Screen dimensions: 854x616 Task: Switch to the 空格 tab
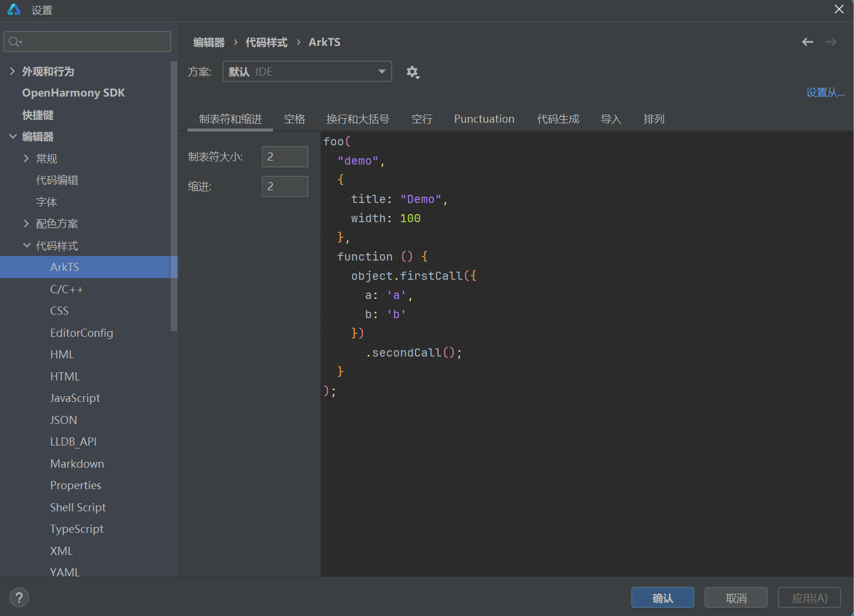295,119
